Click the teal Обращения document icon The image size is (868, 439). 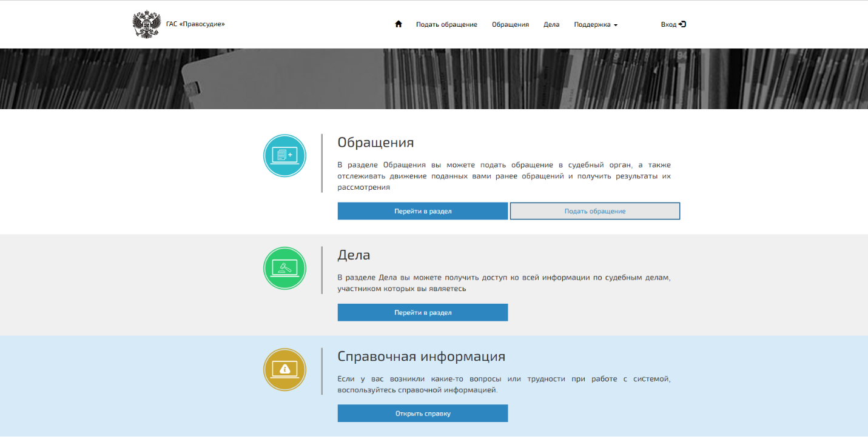(284, 156)
